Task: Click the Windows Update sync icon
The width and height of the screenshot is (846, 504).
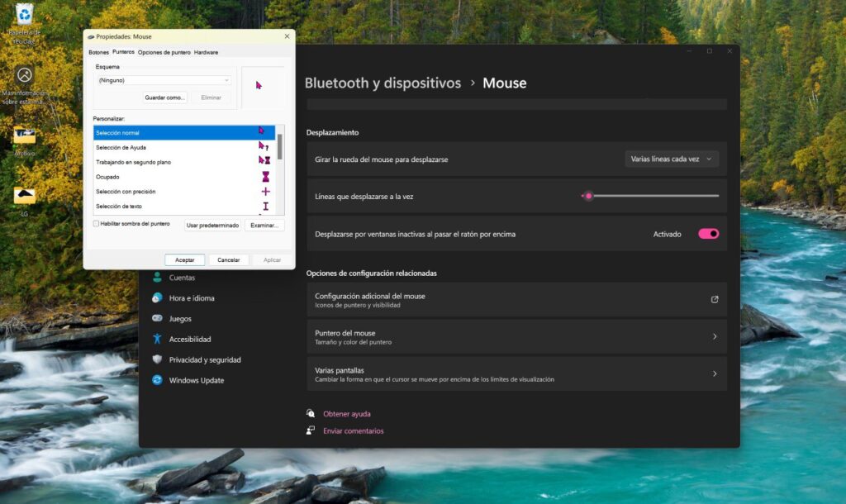Action: 157,380
